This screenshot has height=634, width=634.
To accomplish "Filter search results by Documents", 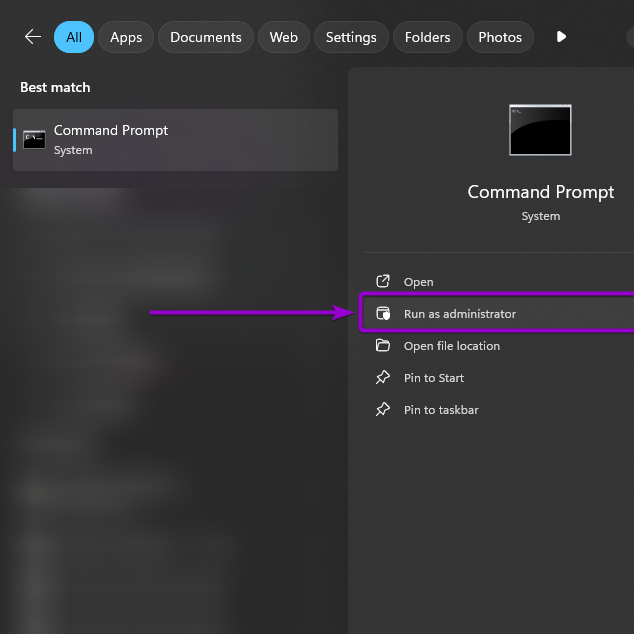I will (206, 37).
